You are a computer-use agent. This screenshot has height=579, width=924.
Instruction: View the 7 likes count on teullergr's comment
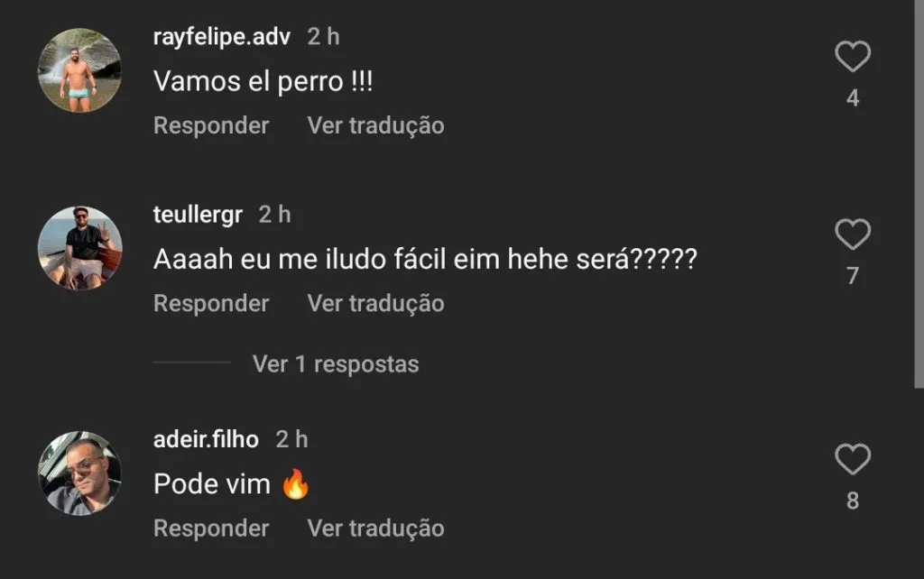click(x=853, y=276)
